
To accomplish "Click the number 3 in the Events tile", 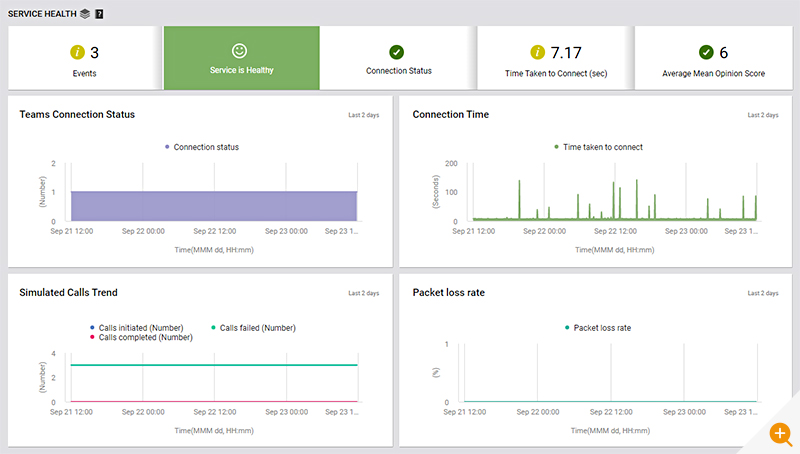I will [94, 53].
